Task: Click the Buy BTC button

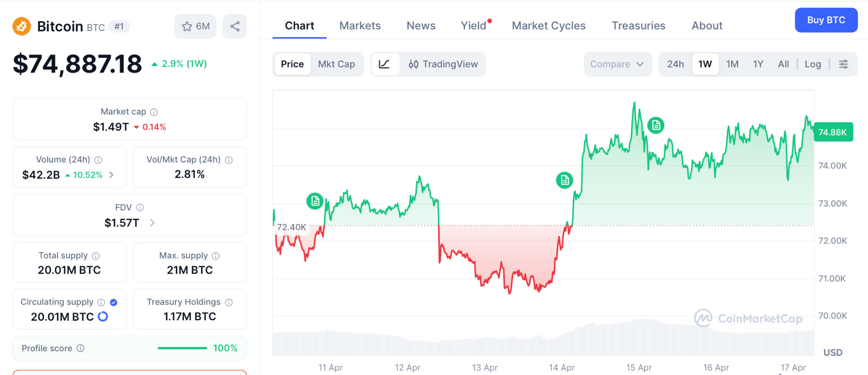Action: (826, 20)
